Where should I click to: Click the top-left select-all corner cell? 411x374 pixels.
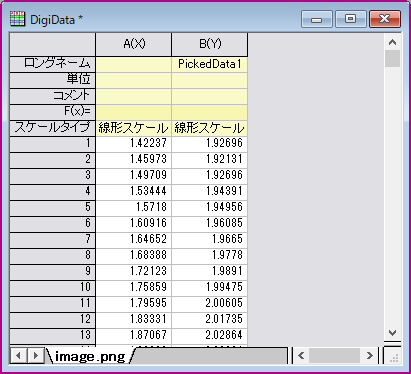[x=53, y=44]
